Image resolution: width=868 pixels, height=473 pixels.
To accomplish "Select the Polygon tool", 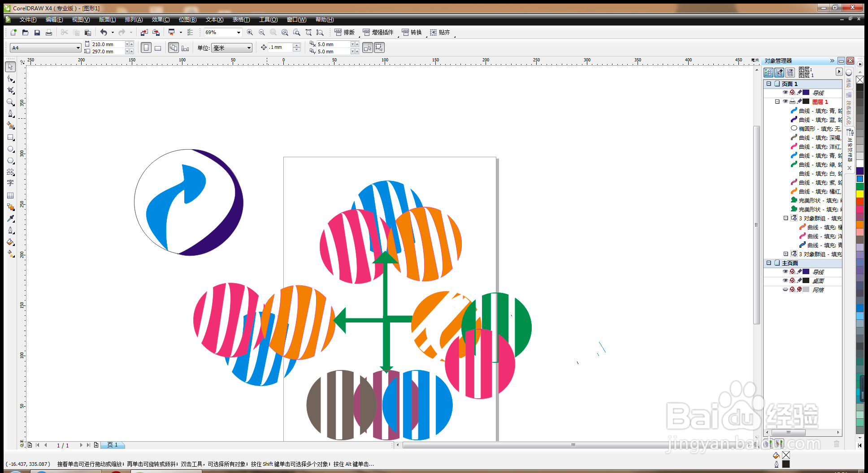I will click(11, 160).
